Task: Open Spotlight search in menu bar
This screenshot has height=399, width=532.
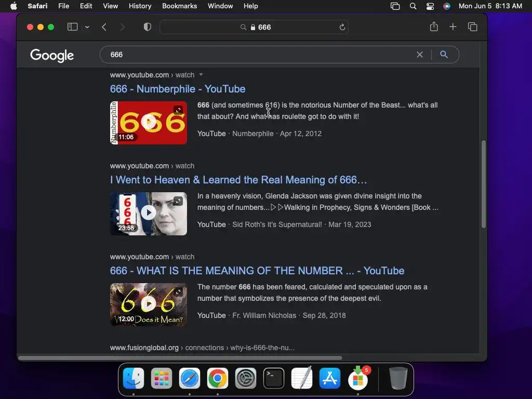Action: click(413, 6)
